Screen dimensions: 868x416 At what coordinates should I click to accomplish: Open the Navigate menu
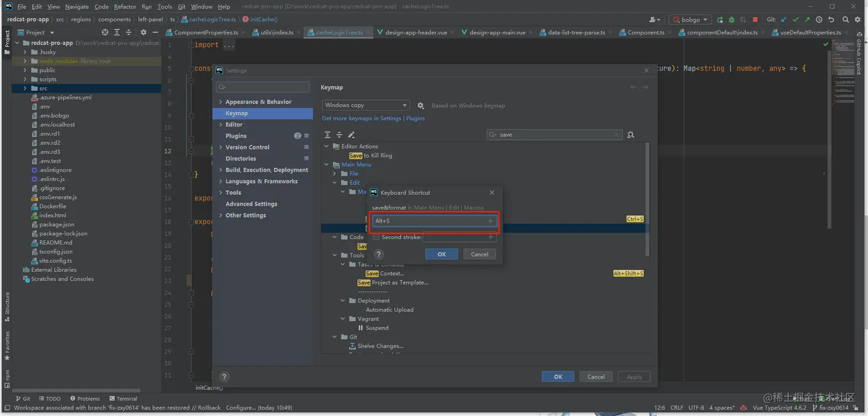pos(77,6)
